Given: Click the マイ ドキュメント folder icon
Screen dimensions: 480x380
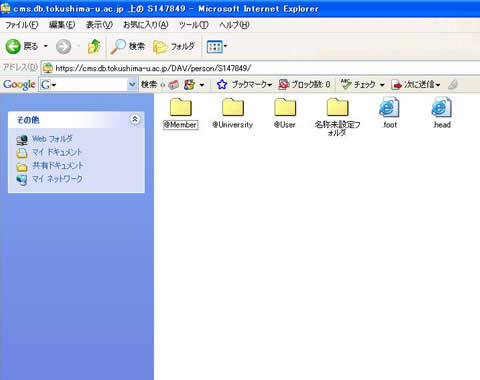Looking at the screenshot, I should click(x=22, y=153).
